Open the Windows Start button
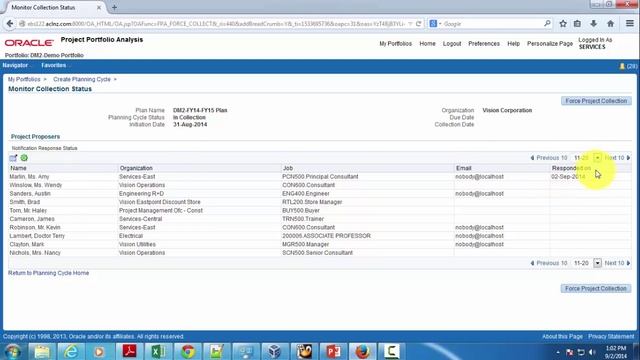The image size is (640, 360). (x=12, y=351)
